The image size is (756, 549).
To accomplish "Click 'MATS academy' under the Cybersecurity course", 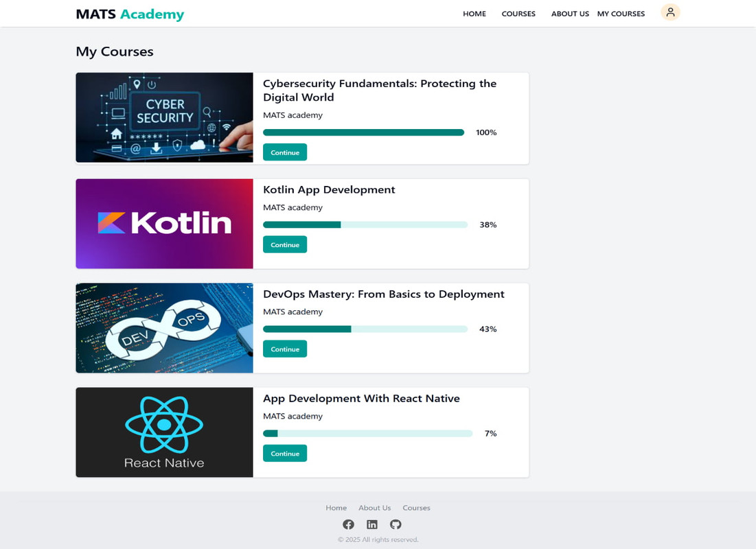I will click(x=293, y=115).
